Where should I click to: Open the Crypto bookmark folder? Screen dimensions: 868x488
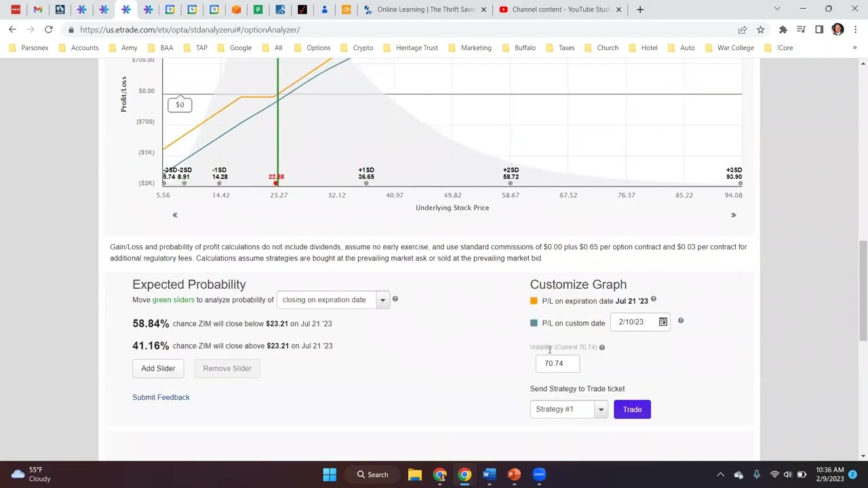[x=356, y=47]
